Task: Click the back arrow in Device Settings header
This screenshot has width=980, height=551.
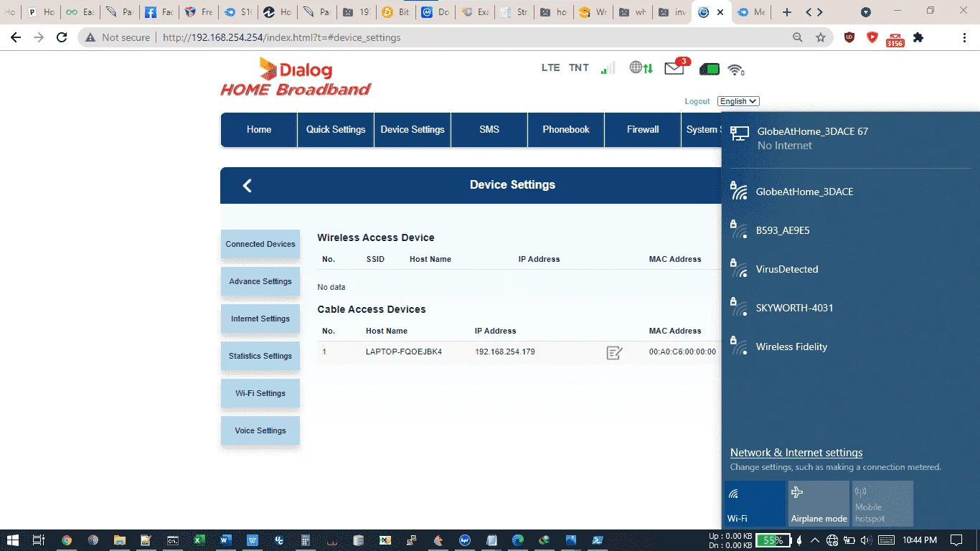Action: [247, 186]
